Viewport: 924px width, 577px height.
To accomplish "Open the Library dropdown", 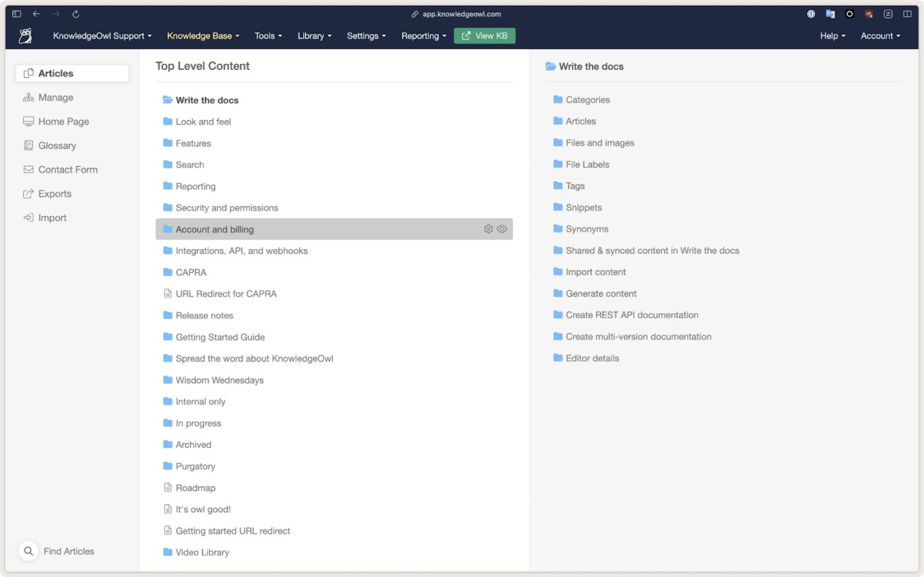I will coord(315,36).
